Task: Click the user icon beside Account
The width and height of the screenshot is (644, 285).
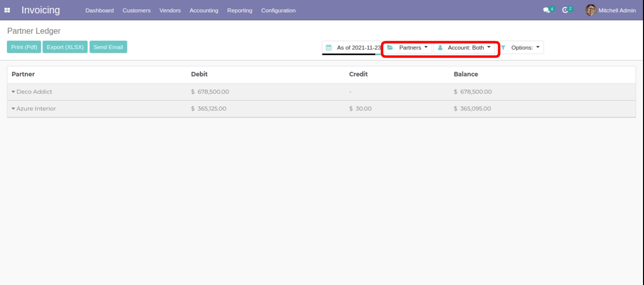Action: [440, 48]
